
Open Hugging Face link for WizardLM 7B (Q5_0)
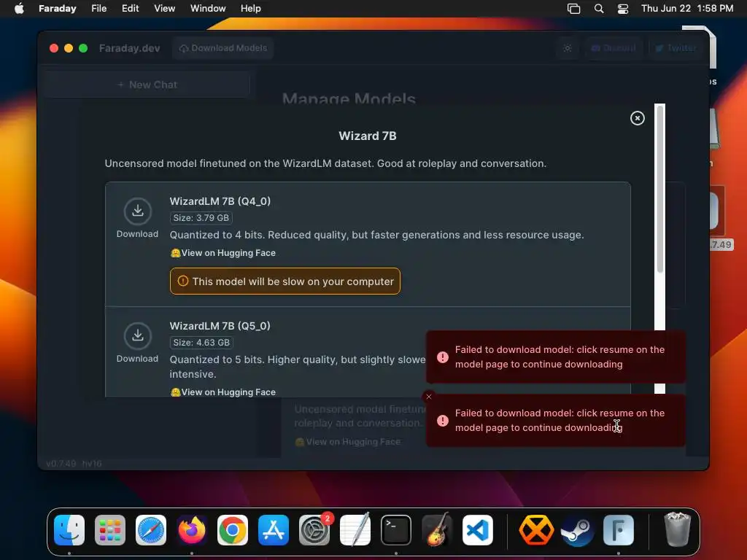(223, 392)
